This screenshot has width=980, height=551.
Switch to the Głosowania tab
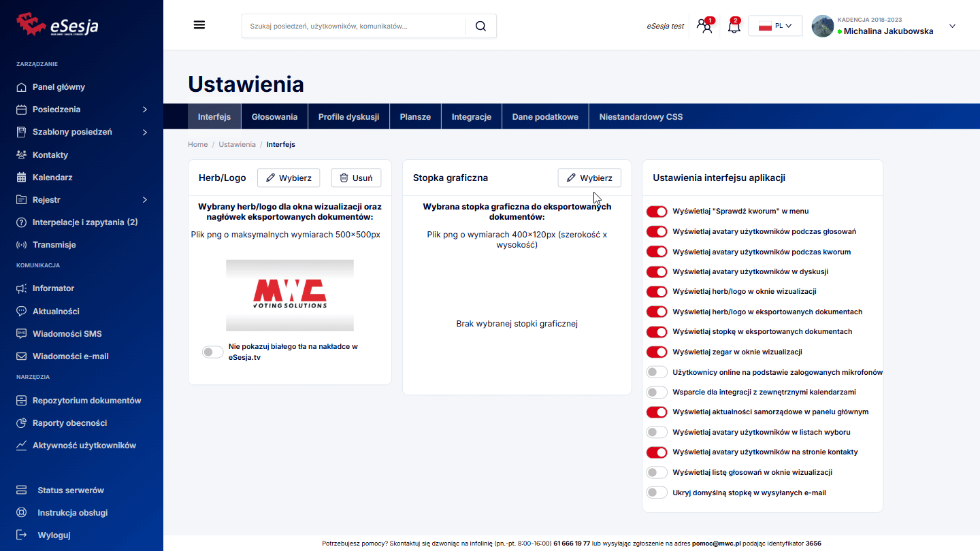click(x=274, y=117)
